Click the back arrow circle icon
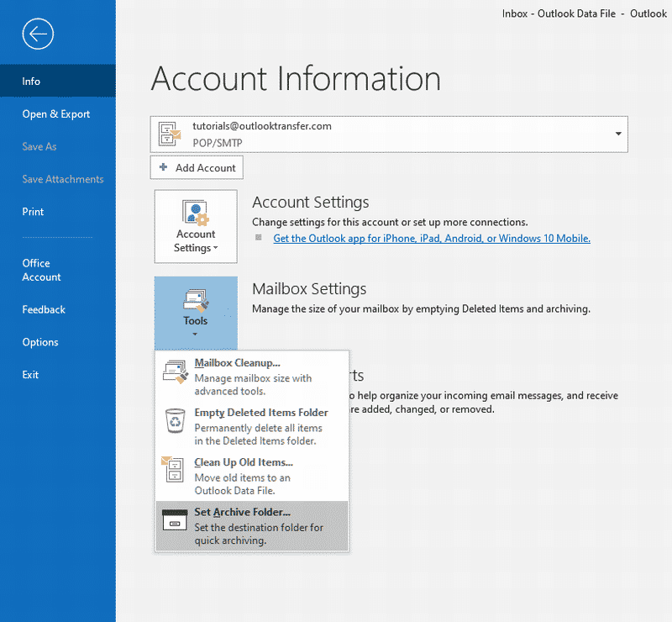The image size is (672, 622). [38, 34]
